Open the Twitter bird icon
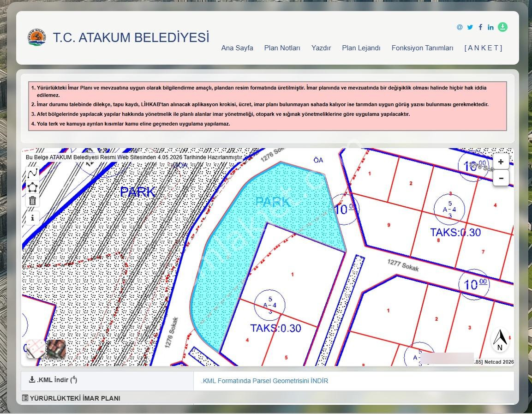 [x=470, y=27]
